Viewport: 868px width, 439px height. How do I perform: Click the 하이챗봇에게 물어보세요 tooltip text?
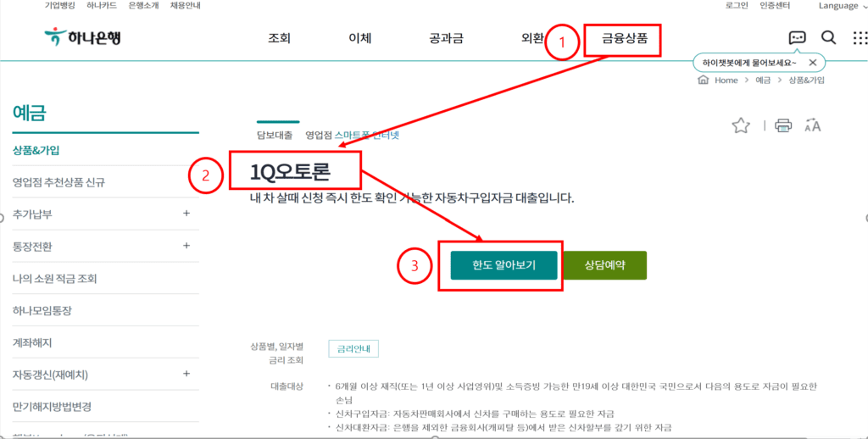tap(750, 62)
